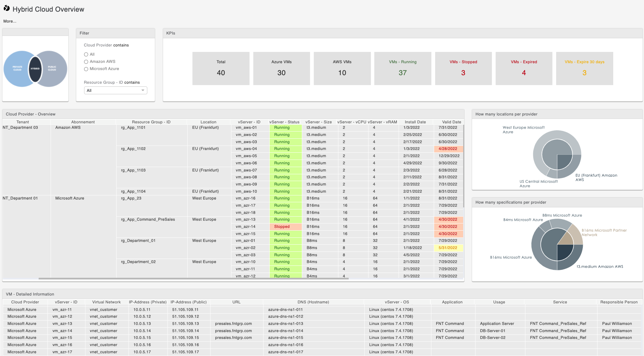Click the Azure VMs KPI tile
The width and height of the screenshot is (644, 356).
[x=281, y=68]
